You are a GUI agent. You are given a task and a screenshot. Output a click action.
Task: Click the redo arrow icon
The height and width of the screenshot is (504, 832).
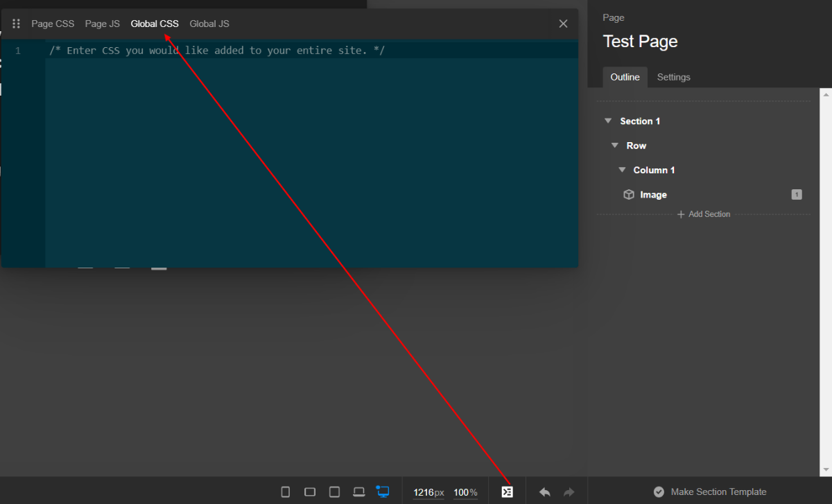tap(569, 492)
